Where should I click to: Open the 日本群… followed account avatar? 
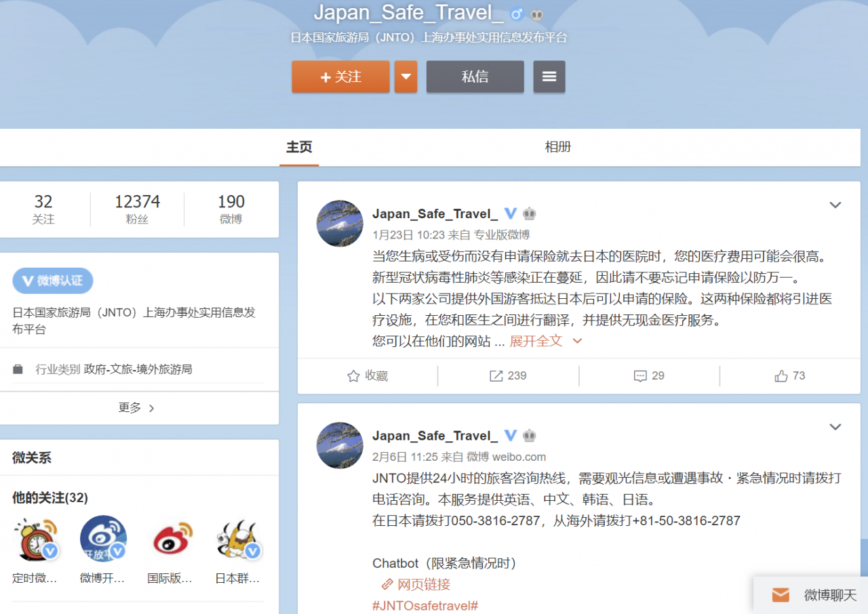238,539
